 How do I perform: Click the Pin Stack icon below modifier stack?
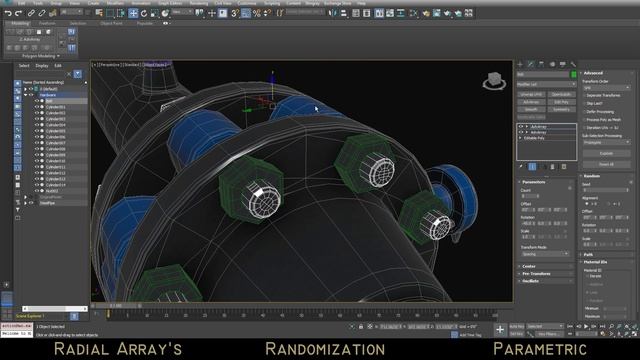[521, 167]
